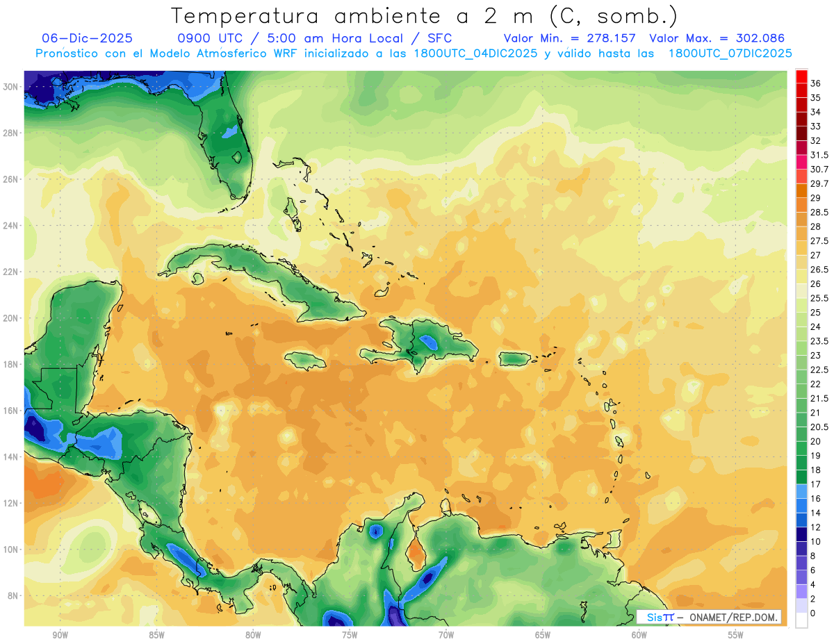Viewport: 834px width, 644px height.
Task: Click legend value 33
Action: (x=816, y=126)
